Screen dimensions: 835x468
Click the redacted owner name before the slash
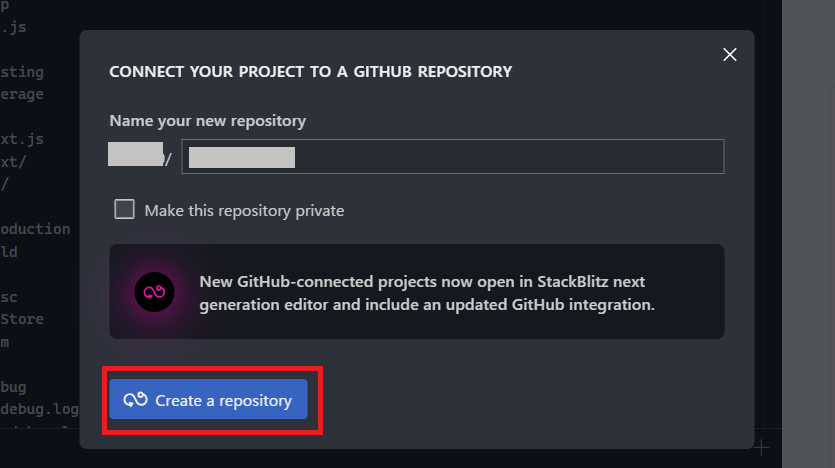(x=136, y=154)
